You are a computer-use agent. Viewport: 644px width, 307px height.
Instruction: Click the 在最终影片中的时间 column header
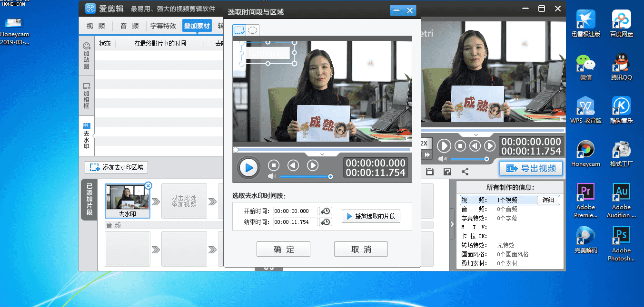point(160,43)
